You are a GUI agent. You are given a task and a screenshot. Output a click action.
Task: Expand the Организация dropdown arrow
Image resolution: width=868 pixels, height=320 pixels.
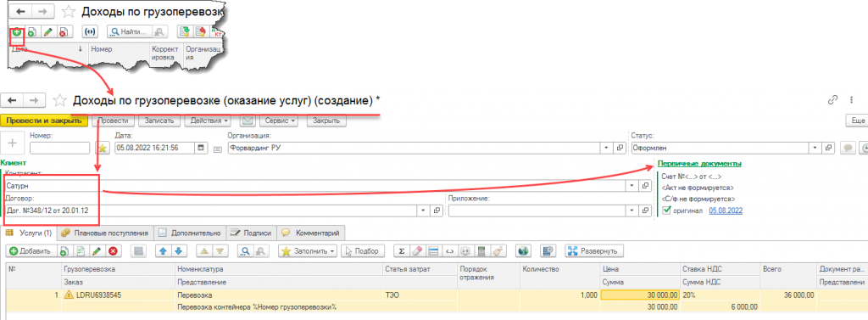607,148
